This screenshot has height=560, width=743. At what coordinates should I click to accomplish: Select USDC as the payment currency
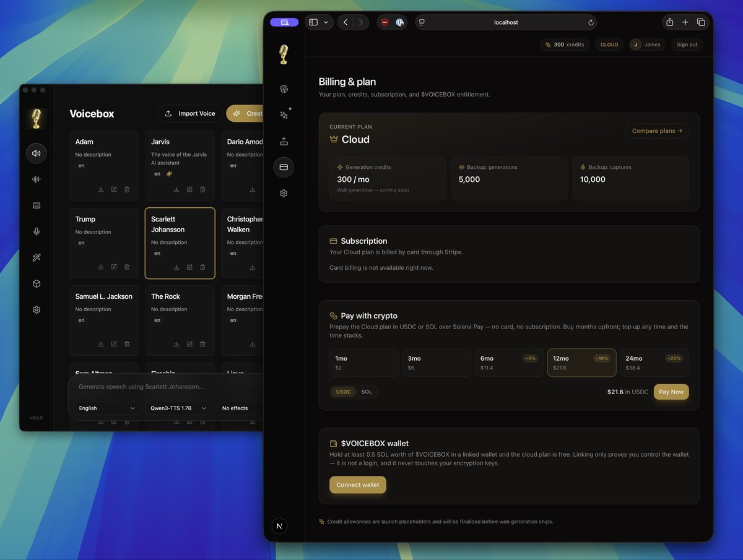(344, 392)
